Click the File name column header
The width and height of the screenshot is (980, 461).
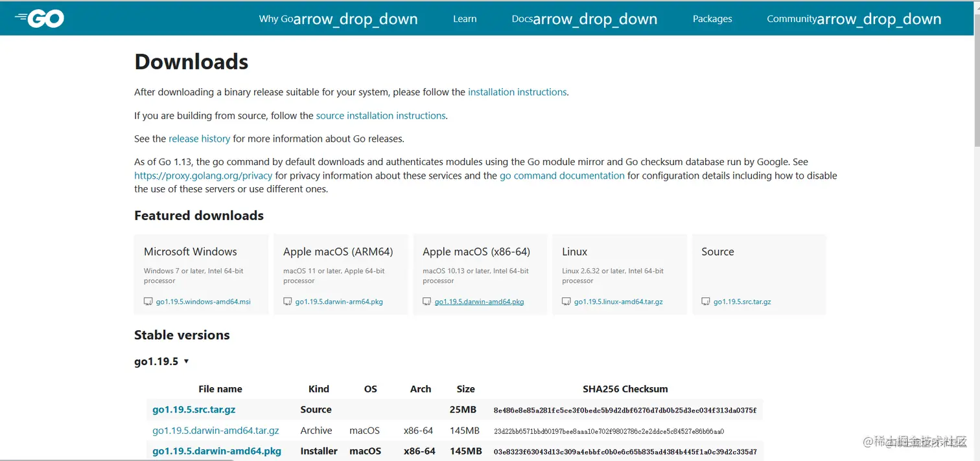click(x=220, y=389)
